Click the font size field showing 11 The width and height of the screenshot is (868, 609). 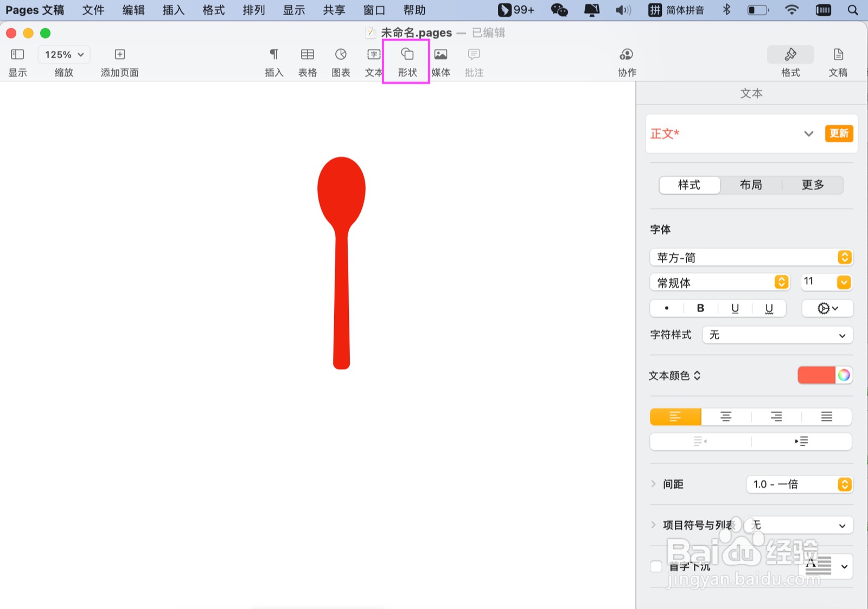[818, 282]
